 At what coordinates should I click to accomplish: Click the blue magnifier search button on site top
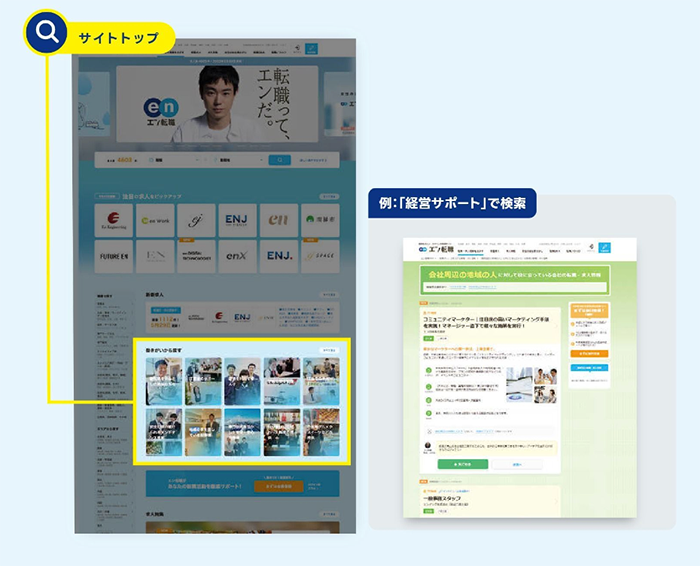click(x=279, y=160)
